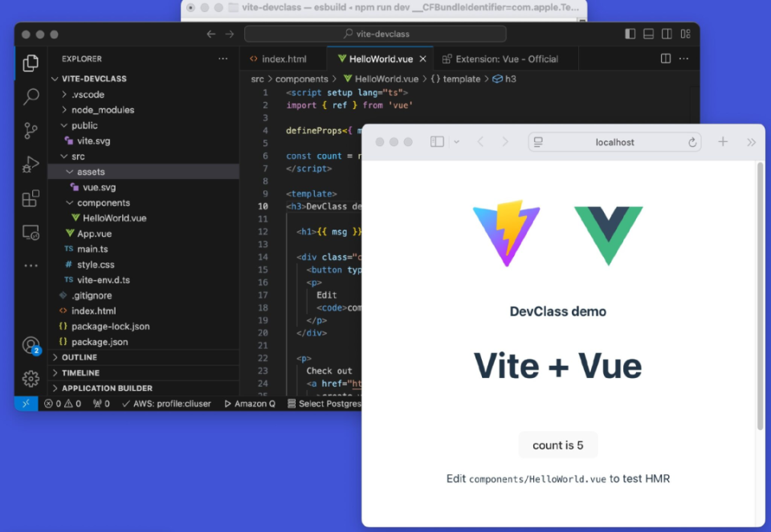
Task: Toggle the editor layout split icon
Action: tap(667, 58)
